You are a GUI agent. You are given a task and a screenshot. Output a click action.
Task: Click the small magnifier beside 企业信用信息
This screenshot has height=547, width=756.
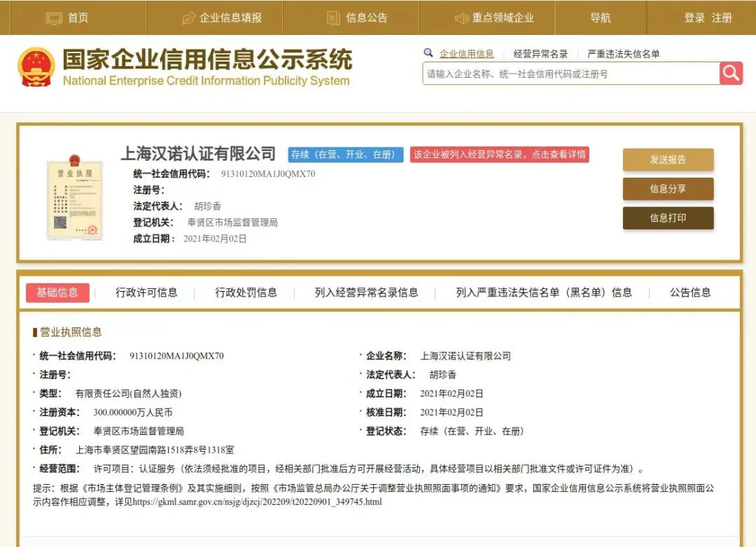429,52
